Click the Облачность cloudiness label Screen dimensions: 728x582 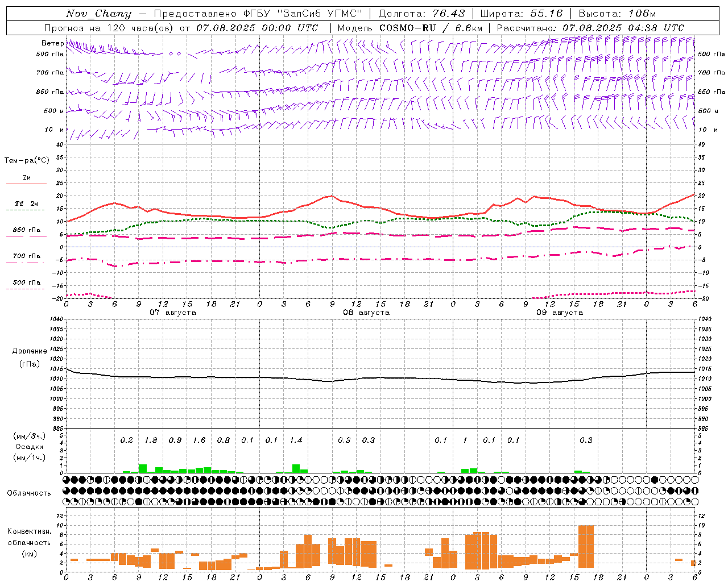[29, 493]
